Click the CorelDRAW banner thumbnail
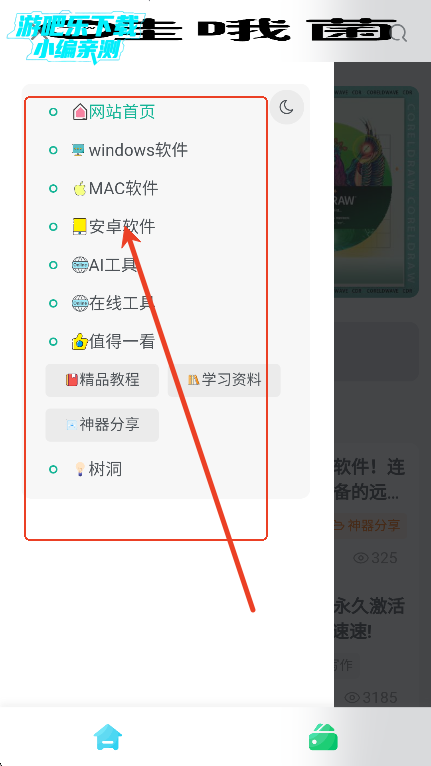431x766 pixels. (x=376, y=192)
